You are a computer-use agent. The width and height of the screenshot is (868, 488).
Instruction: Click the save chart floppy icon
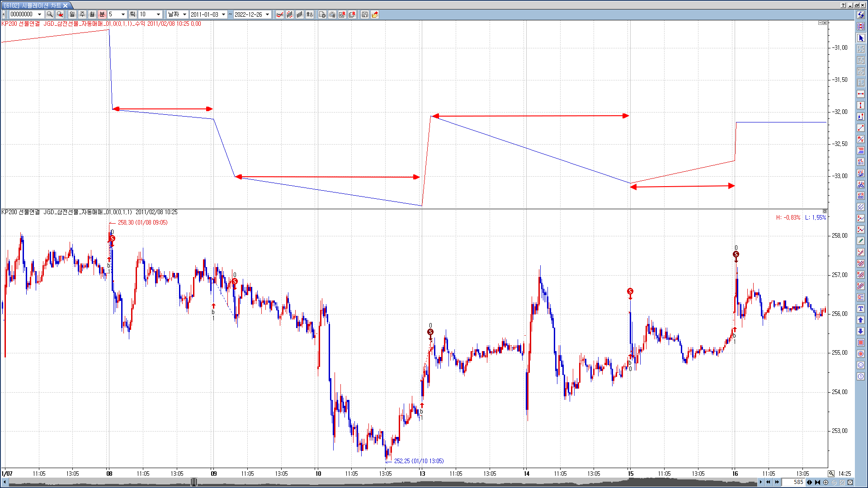pos(364,14)
